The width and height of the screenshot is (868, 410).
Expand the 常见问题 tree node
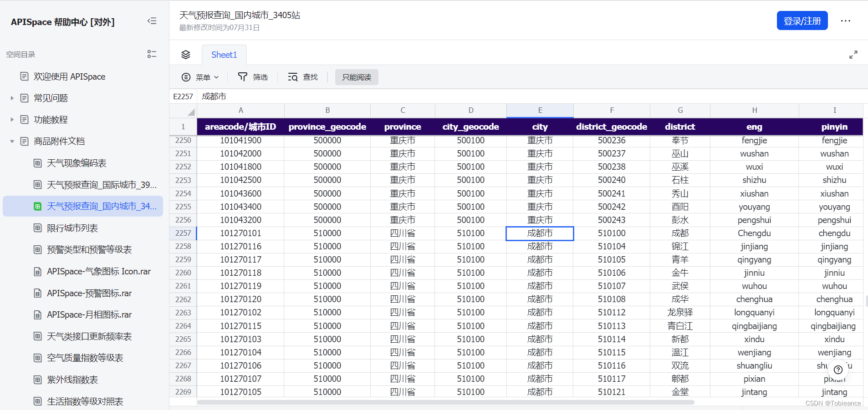click(x=12, y=98)
